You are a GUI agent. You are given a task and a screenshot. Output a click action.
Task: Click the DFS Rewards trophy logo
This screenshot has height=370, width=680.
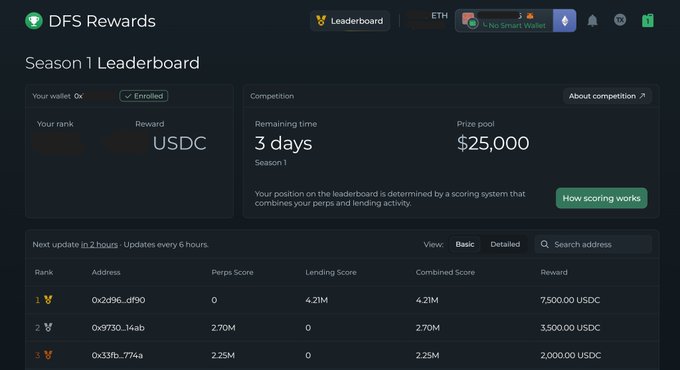(x=34, y=21)
